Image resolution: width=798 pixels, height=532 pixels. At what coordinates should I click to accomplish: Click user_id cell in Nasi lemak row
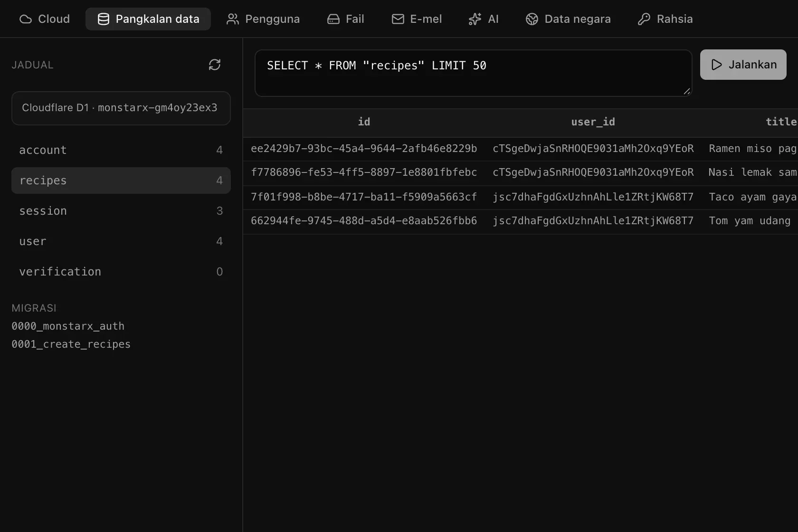(593, 172)
